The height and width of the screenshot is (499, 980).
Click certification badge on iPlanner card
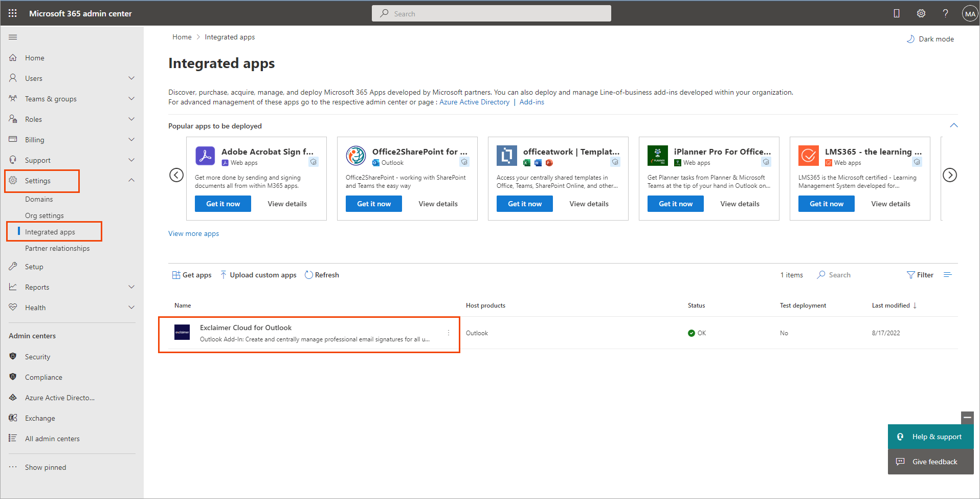[766, 162]
